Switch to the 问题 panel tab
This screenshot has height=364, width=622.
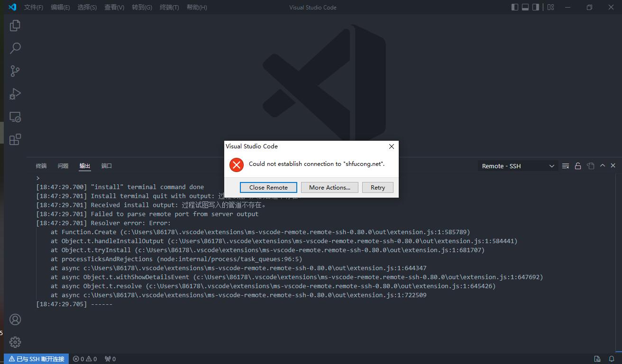[63, 166]
